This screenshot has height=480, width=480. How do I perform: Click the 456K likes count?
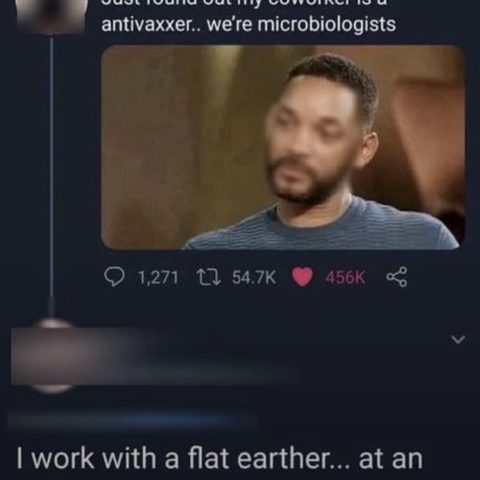(x=345, y=277)
